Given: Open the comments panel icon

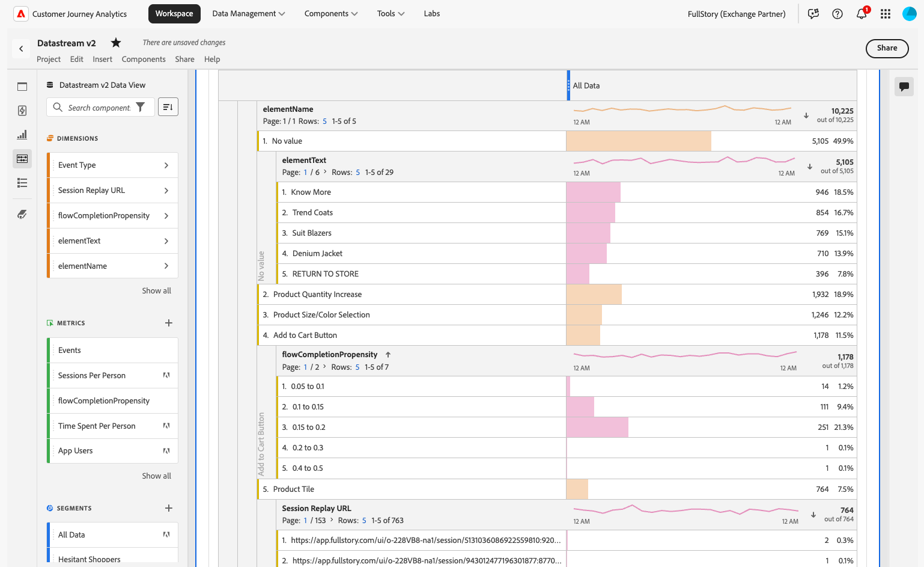Looking at the screenshot, I should pos(904,87).
